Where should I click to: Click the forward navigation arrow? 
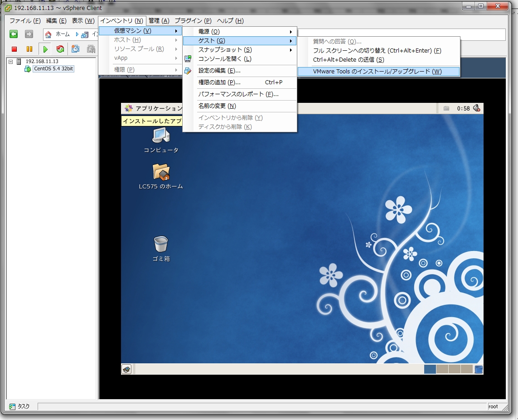coord(29,34)
